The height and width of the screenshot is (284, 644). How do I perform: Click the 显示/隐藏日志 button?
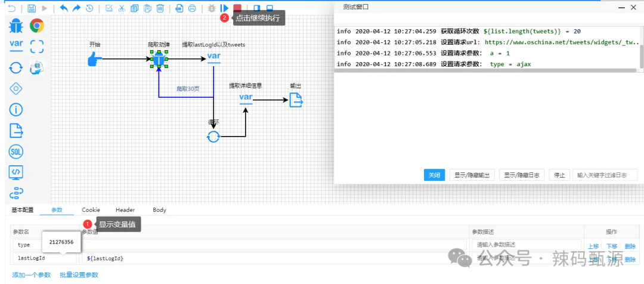click(522, 175)
